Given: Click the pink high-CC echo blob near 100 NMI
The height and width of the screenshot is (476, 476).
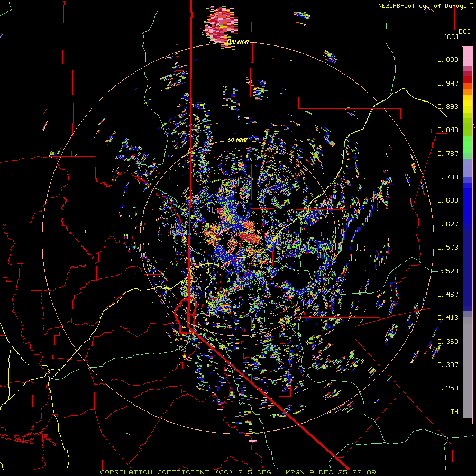Looking at the screenshot, I should pos(221,25).
